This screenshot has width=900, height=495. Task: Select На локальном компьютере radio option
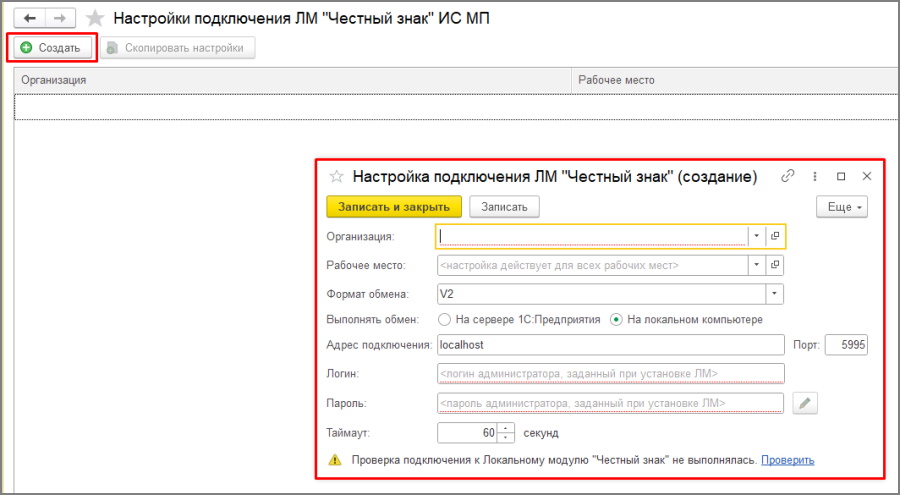point(616,319)
